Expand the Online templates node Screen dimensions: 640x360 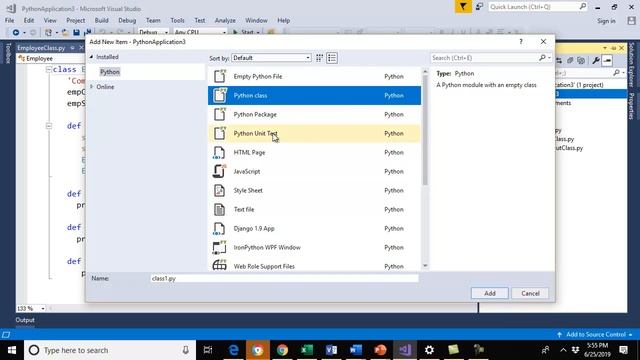tap(91, 87)
